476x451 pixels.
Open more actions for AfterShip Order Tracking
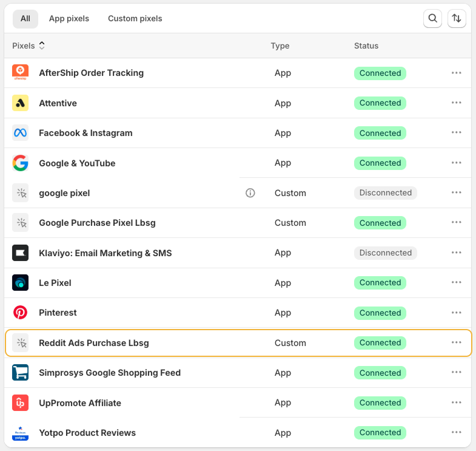(456, 73)
